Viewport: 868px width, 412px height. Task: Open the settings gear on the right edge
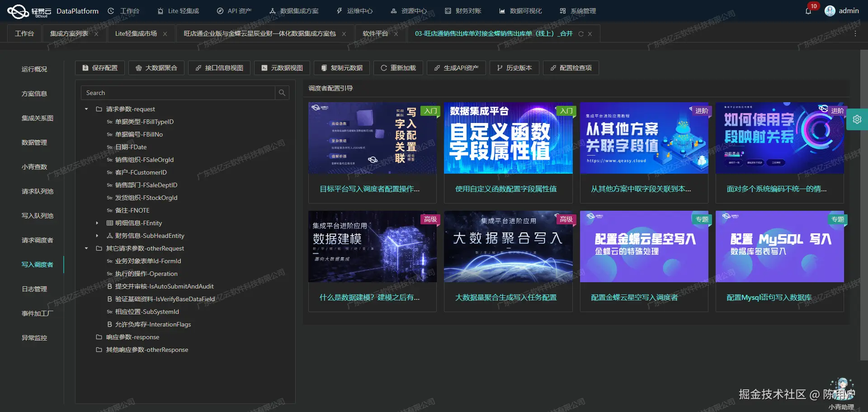click(858, 119)
